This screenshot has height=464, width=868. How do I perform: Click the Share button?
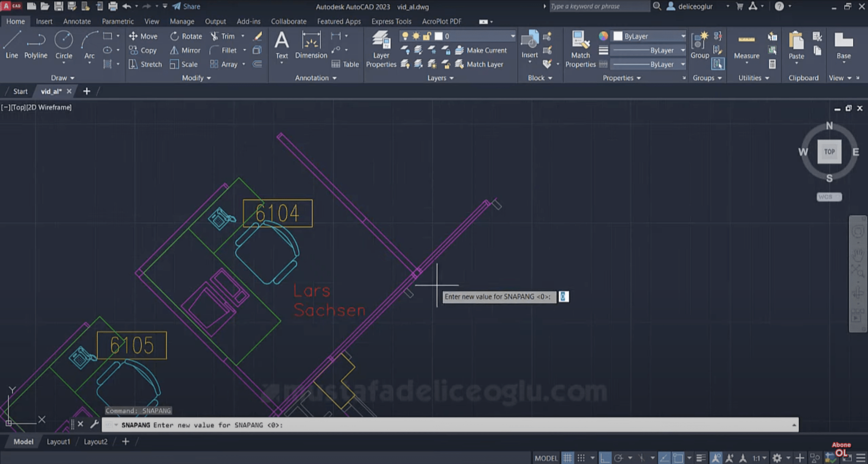pyautogui.click(x=186, y=6)
